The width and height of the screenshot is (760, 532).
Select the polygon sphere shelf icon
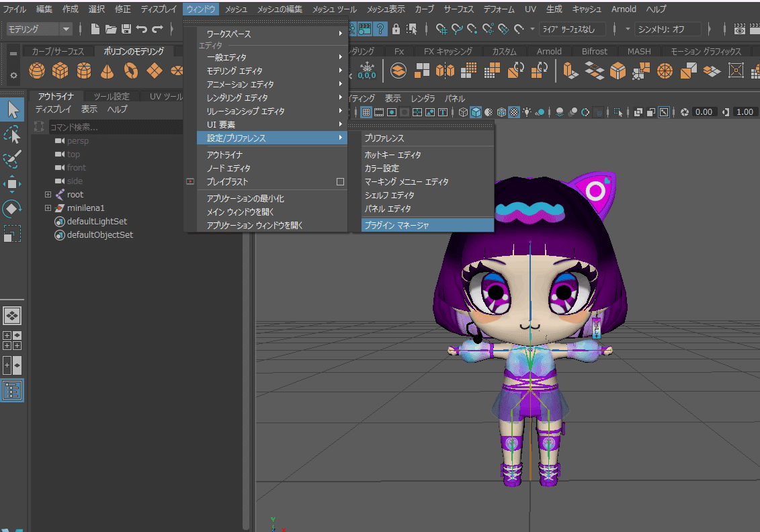click(x=37, y=71)
